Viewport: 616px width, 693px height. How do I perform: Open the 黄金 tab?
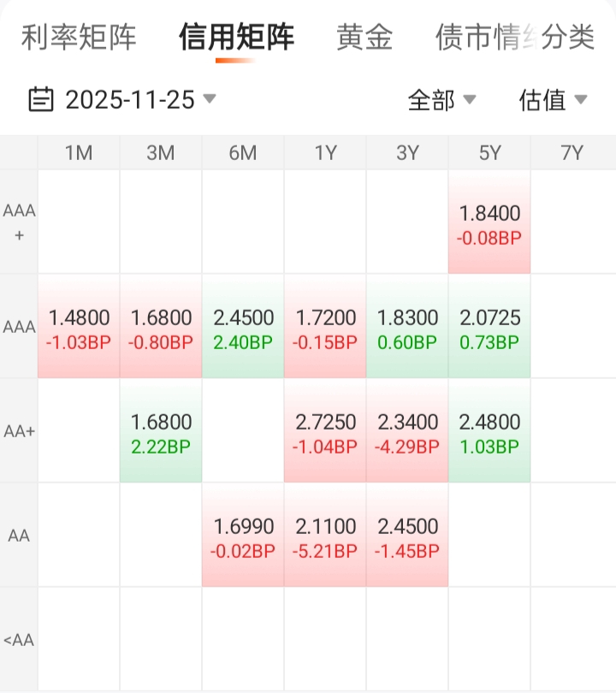364,38
